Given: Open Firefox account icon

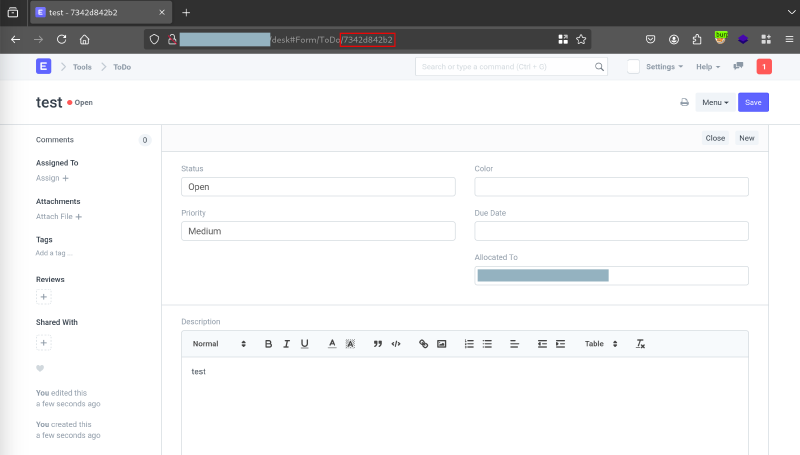Looking at the screenshot, I should pyautogui.click(x=674, y=39).
